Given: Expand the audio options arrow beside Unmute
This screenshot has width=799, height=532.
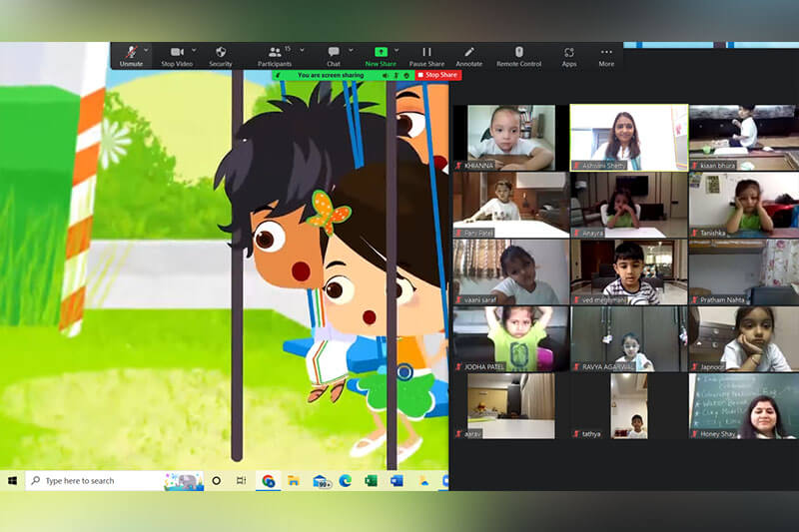Looking at the screenshot, I should [x=146, y=50].
